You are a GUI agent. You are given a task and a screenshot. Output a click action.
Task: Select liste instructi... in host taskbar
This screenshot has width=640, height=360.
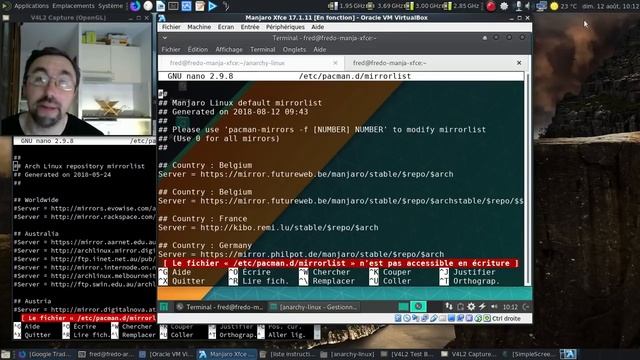coord(287,354)
